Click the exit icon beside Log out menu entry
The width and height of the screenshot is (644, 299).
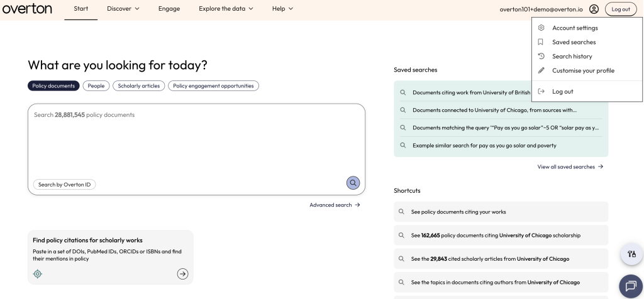point(541,92)
